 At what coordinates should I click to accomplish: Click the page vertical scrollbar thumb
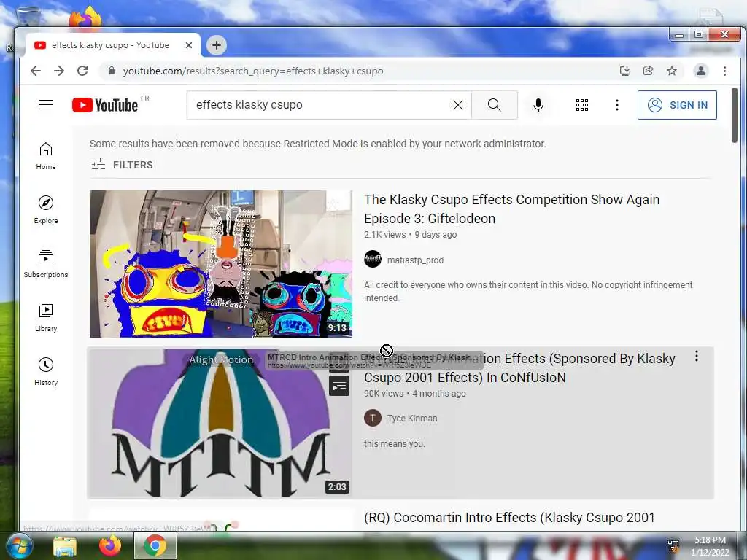[x=734, y=114]
